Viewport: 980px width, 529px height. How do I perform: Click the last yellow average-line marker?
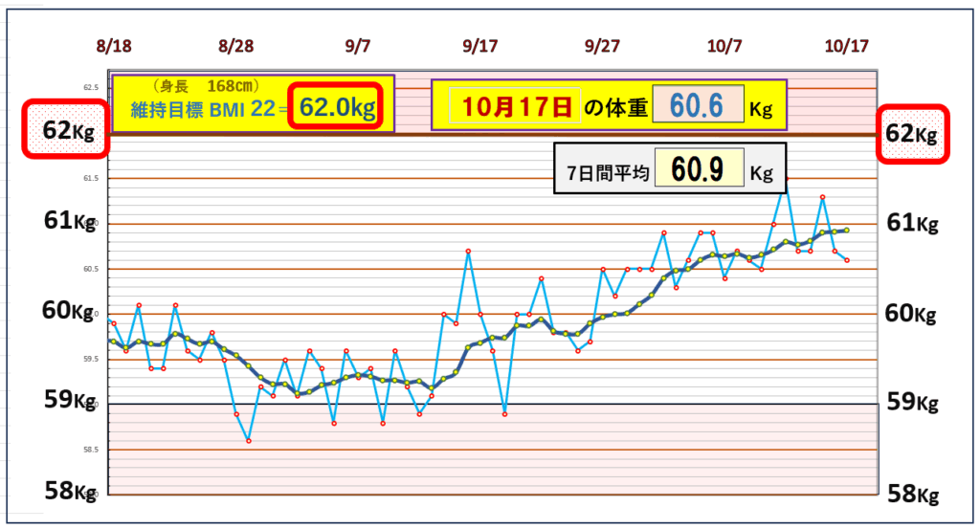847,230
